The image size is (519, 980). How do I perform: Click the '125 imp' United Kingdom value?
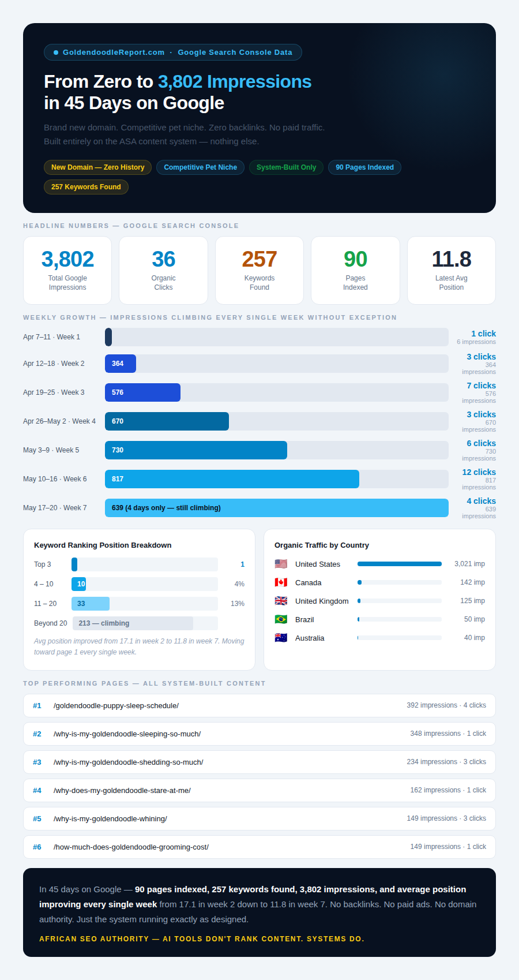(472, 601)
